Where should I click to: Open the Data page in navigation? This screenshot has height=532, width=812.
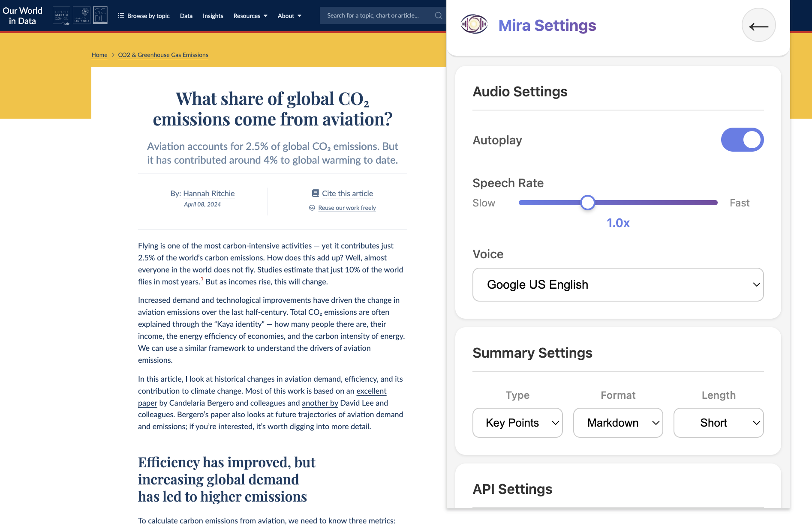[x=186, y=16]
